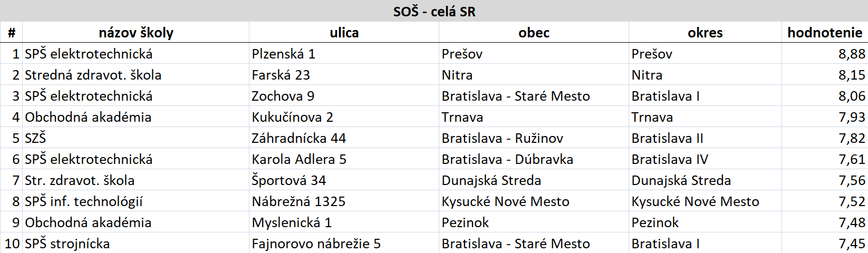868x253 pixels.
Task: Select the '#' header cell
Action: click(x=11, y=32)
